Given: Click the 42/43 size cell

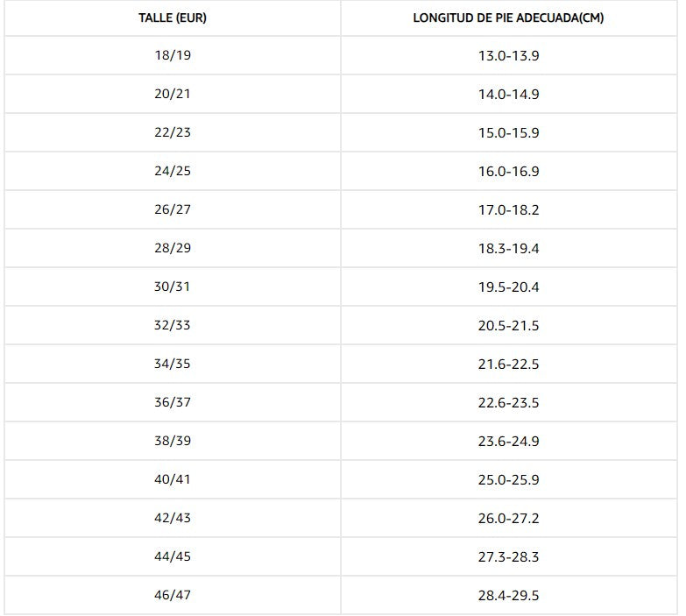Looking at the screenshot, I should (x=173, y=518).
